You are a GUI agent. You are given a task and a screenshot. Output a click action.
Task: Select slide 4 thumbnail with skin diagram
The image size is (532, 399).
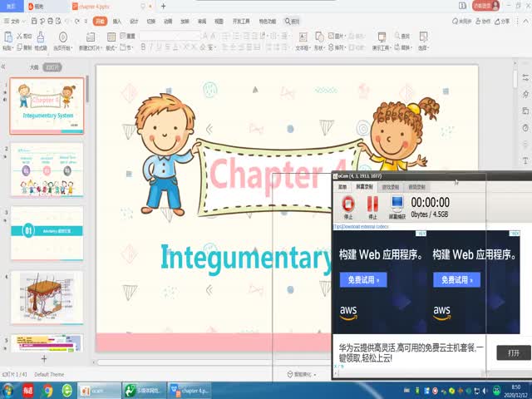[x=47, y=298]
